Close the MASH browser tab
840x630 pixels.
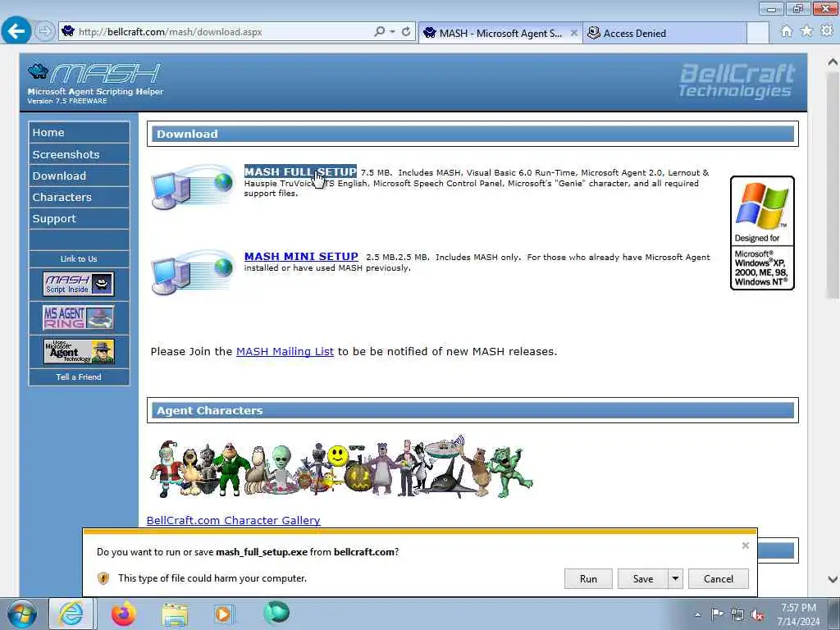tap(573, 33)
